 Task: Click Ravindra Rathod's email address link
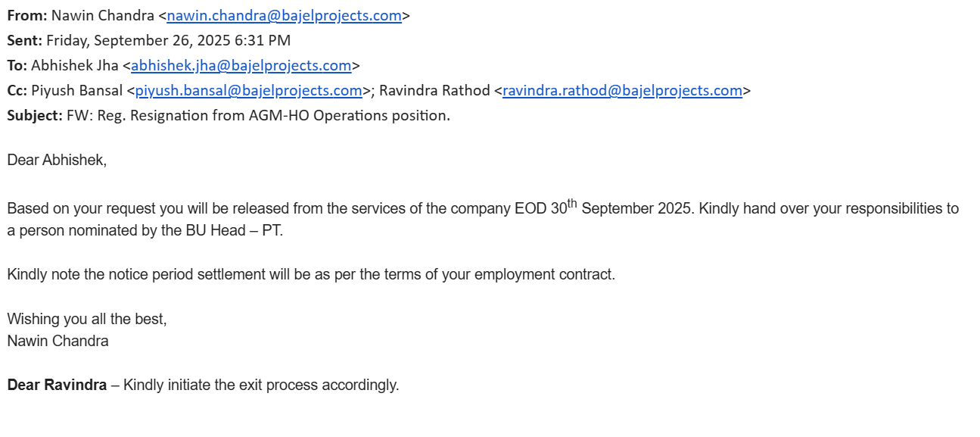(622, 91)
